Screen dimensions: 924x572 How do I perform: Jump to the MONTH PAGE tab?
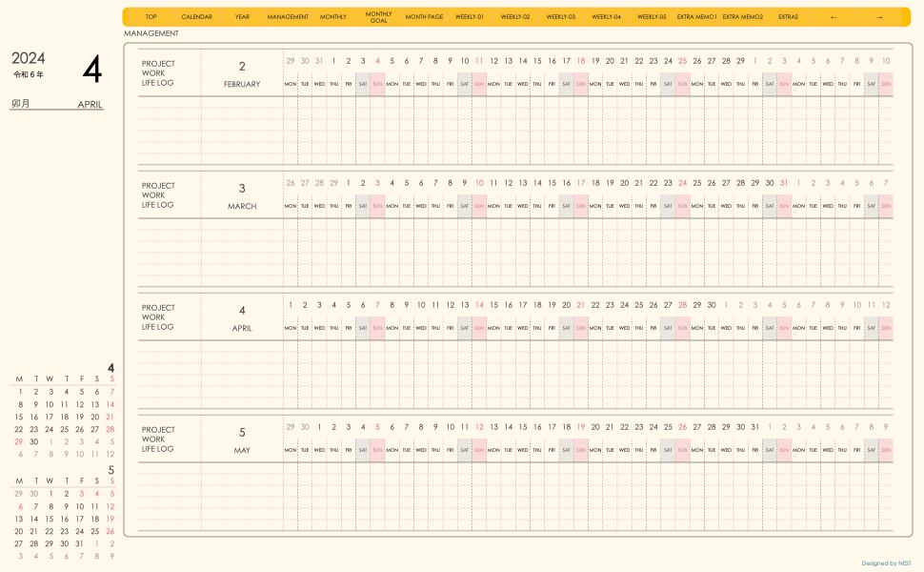(x=424, y=17)
